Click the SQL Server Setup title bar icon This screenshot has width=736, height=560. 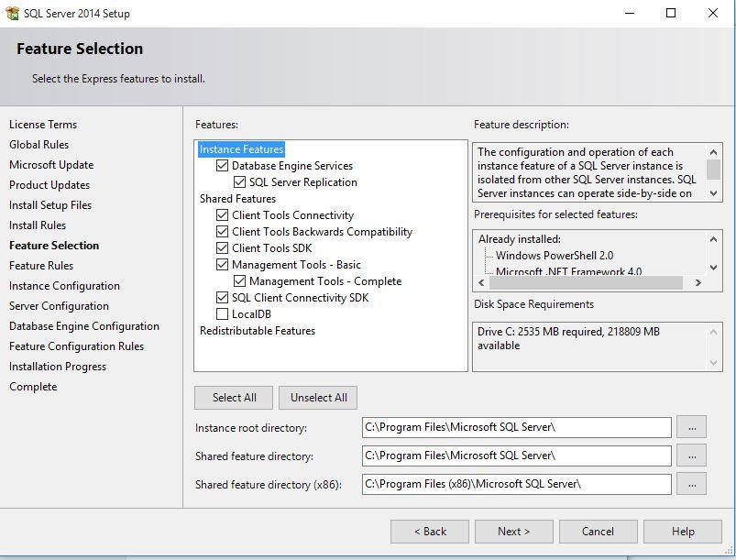pyautogui.click(x=12, y=13)
